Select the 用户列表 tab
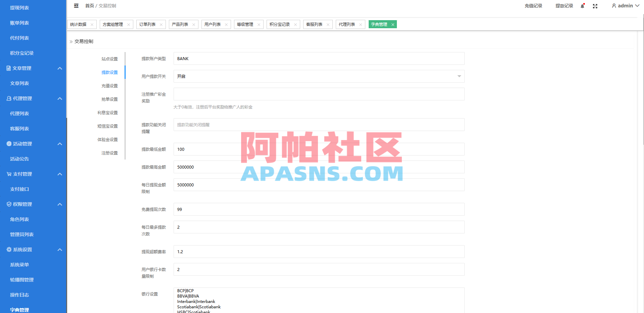644x313 pixels. [213, 24]
